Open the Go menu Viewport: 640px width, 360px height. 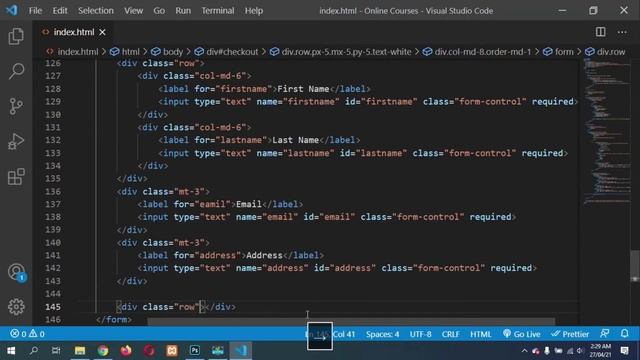159,11
